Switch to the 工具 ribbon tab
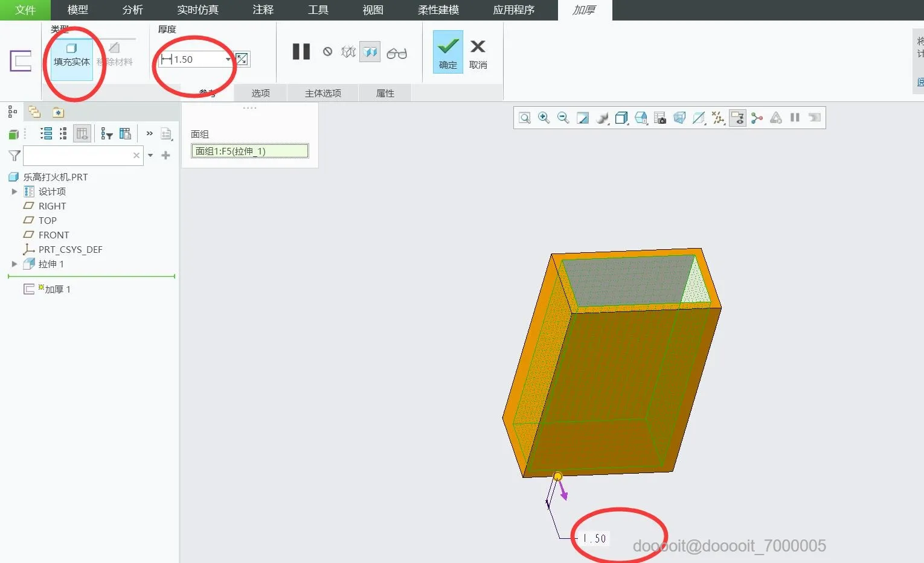The width and height of the screenshot is (924, 563). click(318, 10)
